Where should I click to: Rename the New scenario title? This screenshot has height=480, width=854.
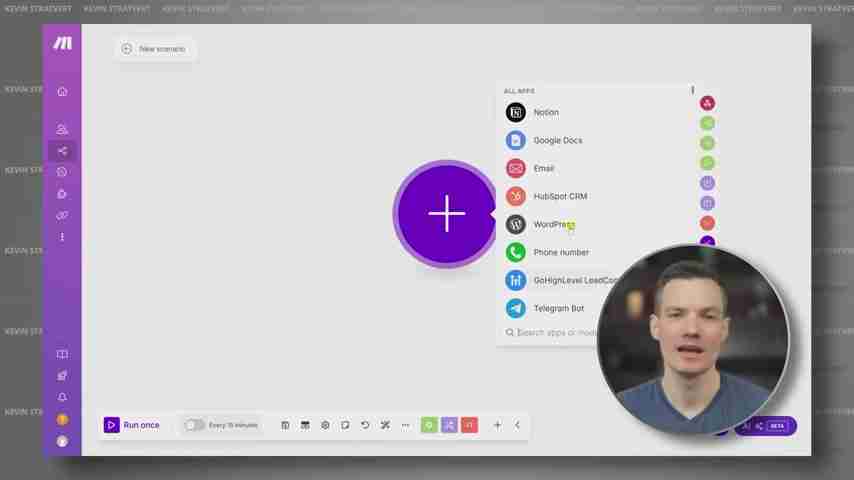pos(162,49)
